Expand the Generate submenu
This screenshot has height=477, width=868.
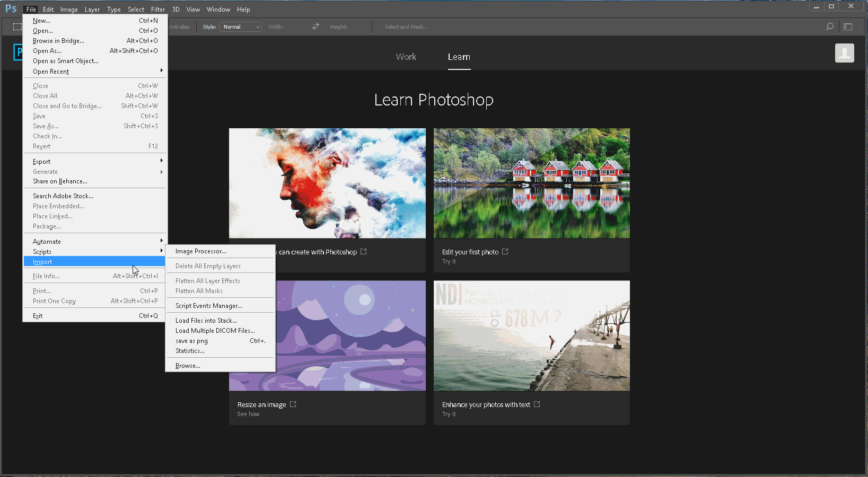click(x=95, y=171)
